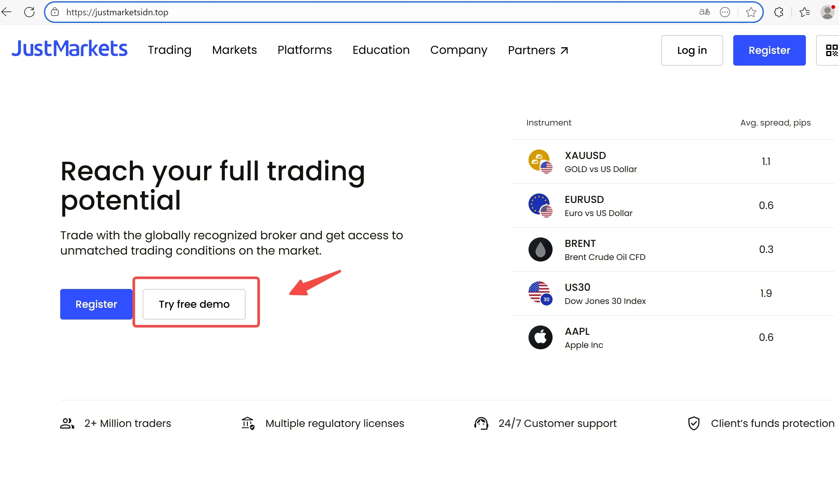
Task: View site info via the lock icon
Action: (x=55, y=12)
